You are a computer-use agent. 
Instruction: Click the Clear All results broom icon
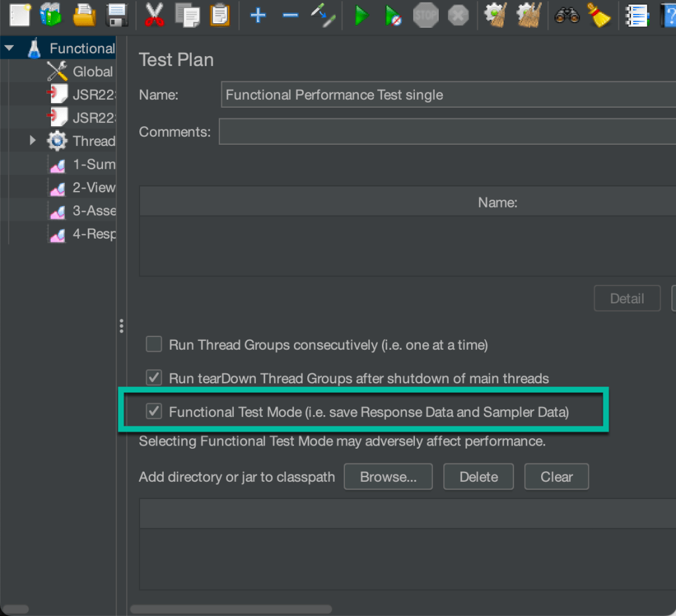tap(529, 15)
